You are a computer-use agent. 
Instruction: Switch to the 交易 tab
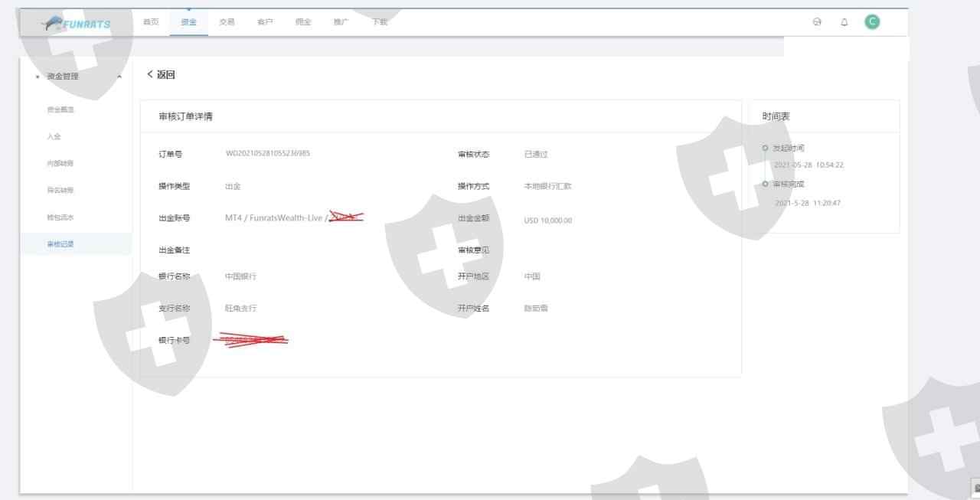click(x=227, y=22)
